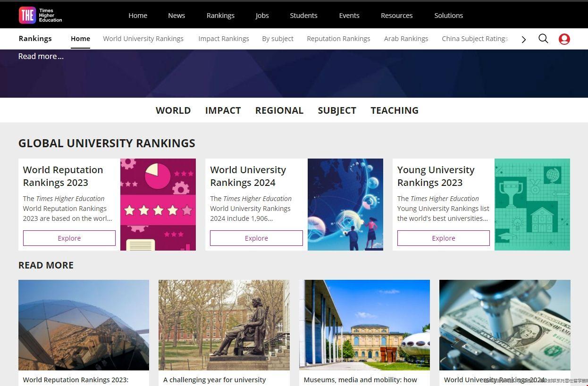Open the seated statue article image
588x386 pixels.
[224, 325]
